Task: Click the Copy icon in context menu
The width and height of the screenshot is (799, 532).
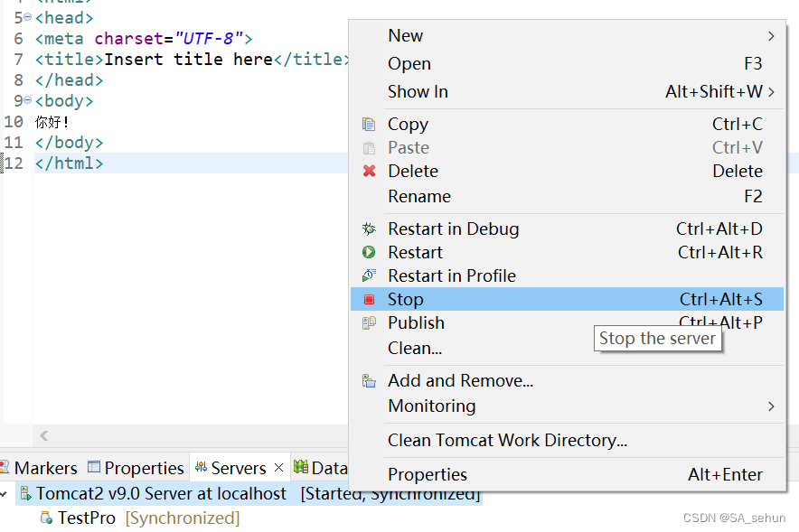Action: tap(369, 125)
